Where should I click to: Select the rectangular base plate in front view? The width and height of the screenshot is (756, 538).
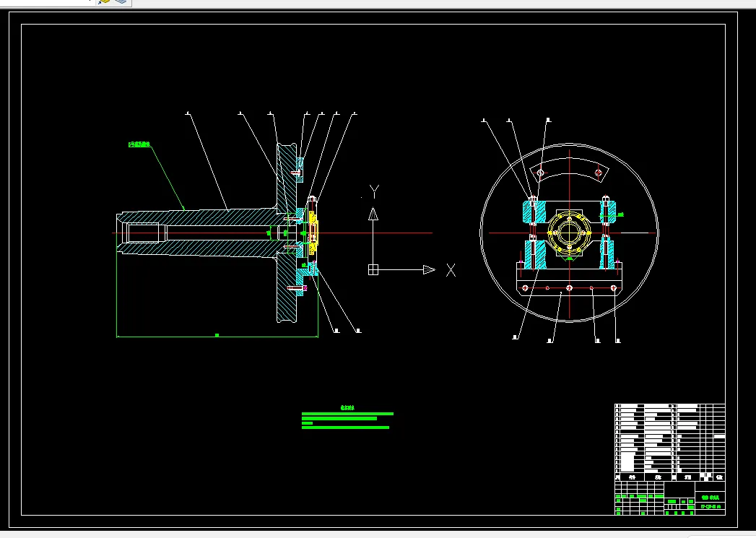tap(570, 279)
